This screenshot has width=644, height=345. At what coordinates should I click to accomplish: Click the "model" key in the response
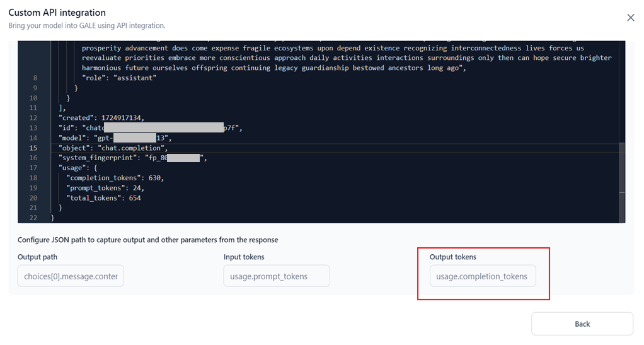click(74, 137)
